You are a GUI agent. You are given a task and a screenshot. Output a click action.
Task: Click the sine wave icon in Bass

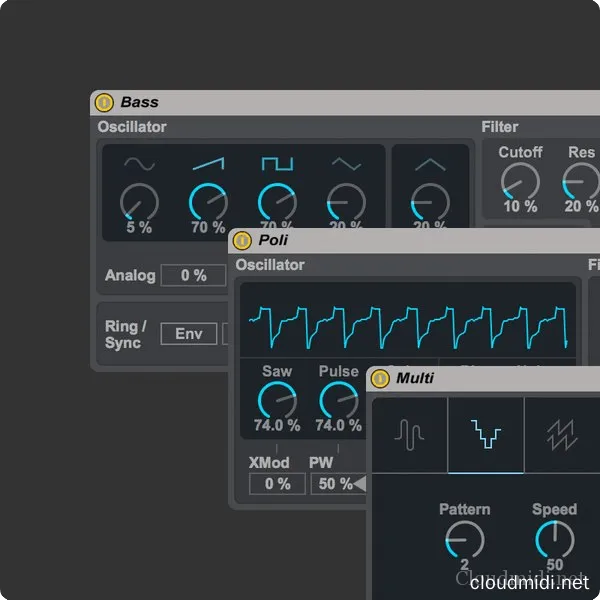point(139,164)
